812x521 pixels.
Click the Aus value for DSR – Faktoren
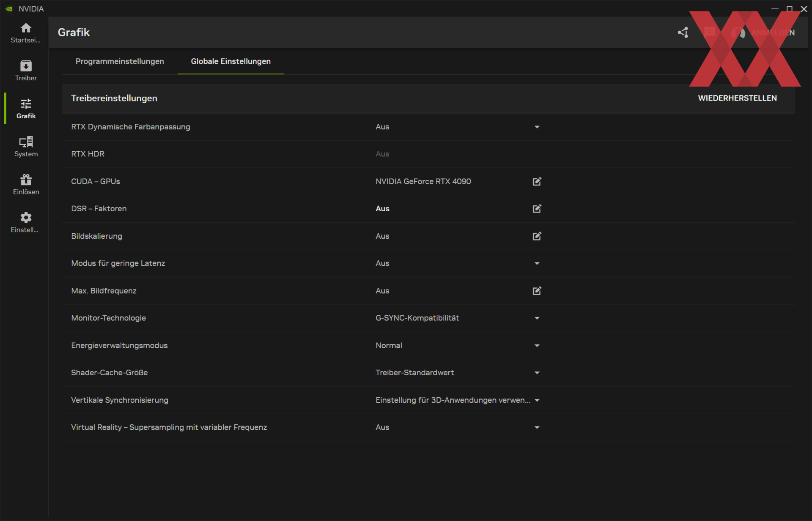(382, 209)
